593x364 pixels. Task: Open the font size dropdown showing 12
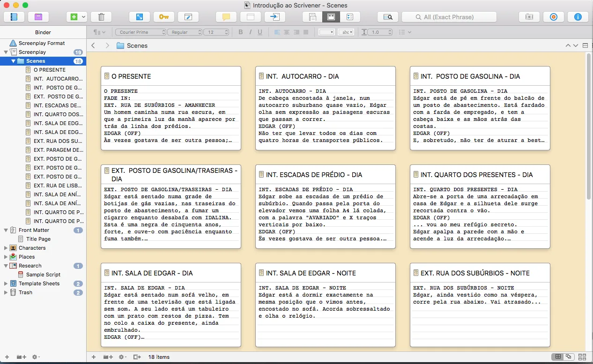[x=215, y=32]
